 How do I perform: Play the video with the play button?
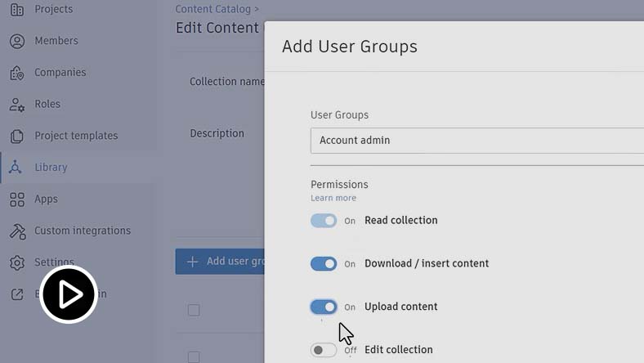click(69, 294)
